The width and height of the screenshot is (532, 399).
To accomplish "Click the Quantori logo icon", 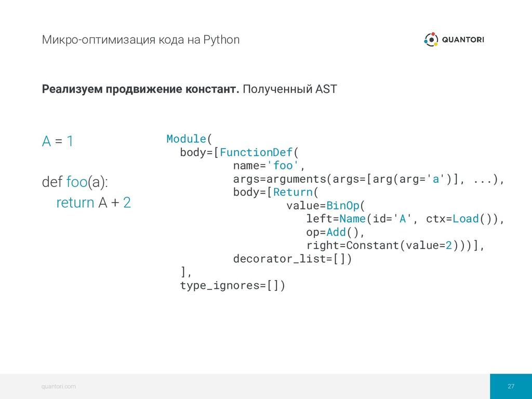I will (x=431, y=39).
